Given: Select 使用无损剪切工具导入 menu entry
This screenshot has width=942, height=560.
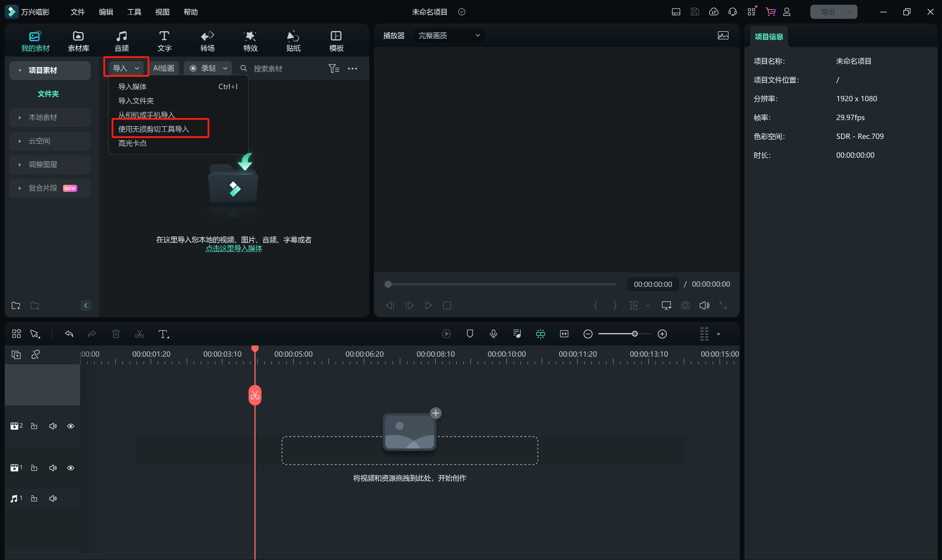Looking at the screenshot, I should [154, 129].
